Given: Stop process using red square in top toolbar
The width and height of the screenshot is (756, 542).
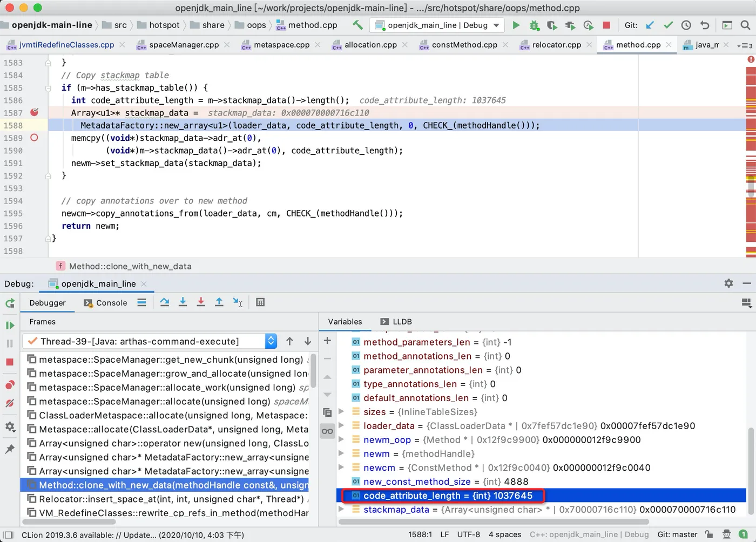Looking at the screenshot, I should pos(606,25).
